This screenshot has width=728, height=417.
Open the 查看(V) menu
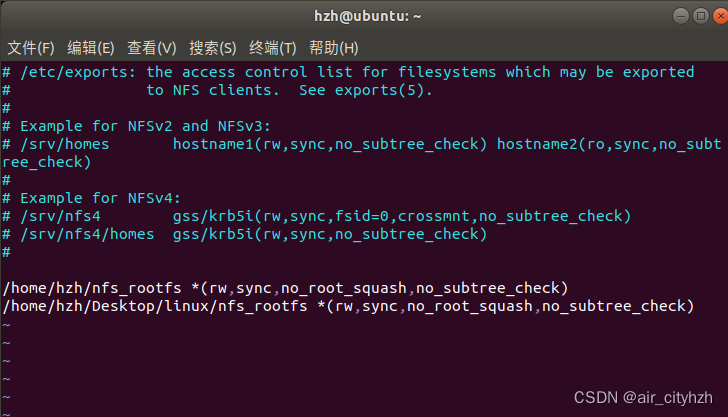click(152, 48)
